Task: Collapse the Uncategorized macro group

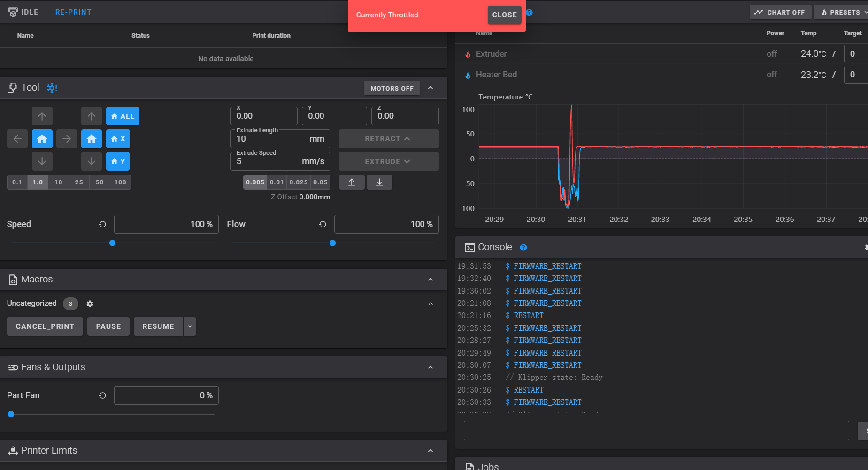Action: click(430, 304)
